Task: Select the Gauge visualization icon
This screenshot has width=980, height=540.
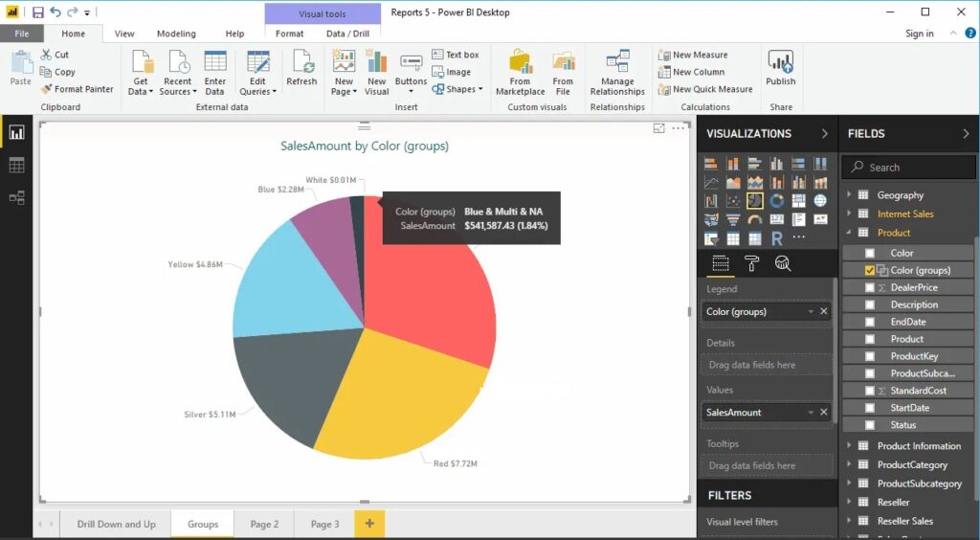Action: (755, 219)
